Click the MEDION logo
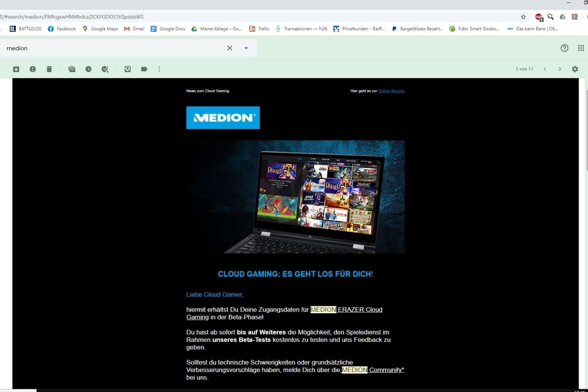Screen dimensions: 588x392 coord(223,118)
